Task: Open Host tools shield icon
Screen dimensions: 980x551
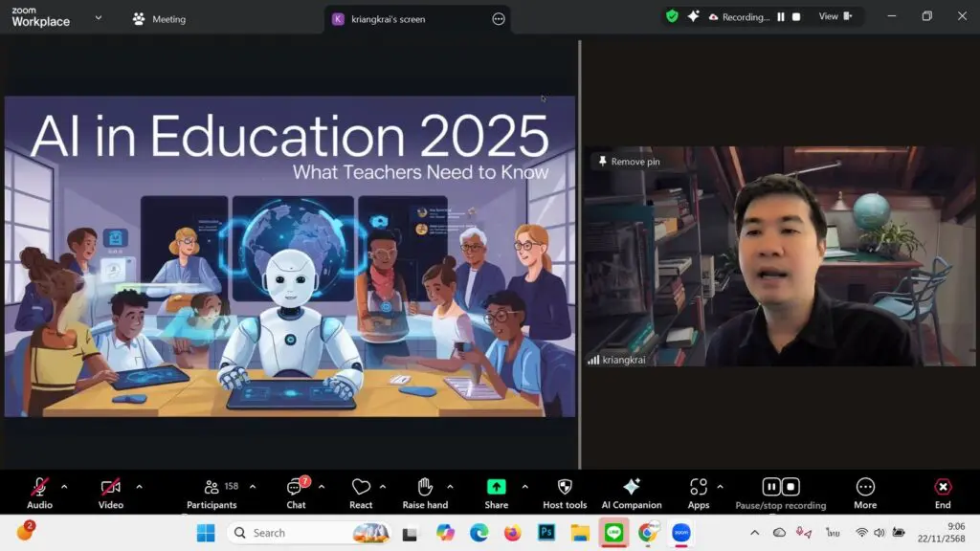Action: coord(565,488)
